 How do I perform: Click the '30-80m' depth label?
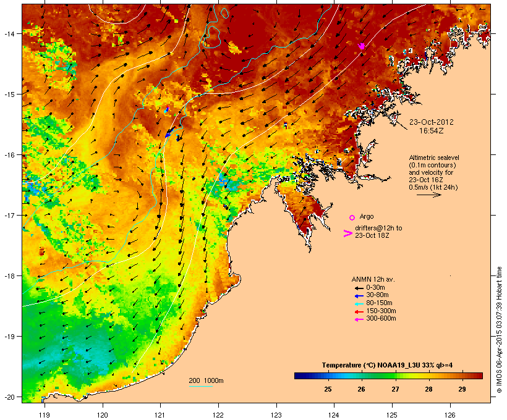[377, 295]
